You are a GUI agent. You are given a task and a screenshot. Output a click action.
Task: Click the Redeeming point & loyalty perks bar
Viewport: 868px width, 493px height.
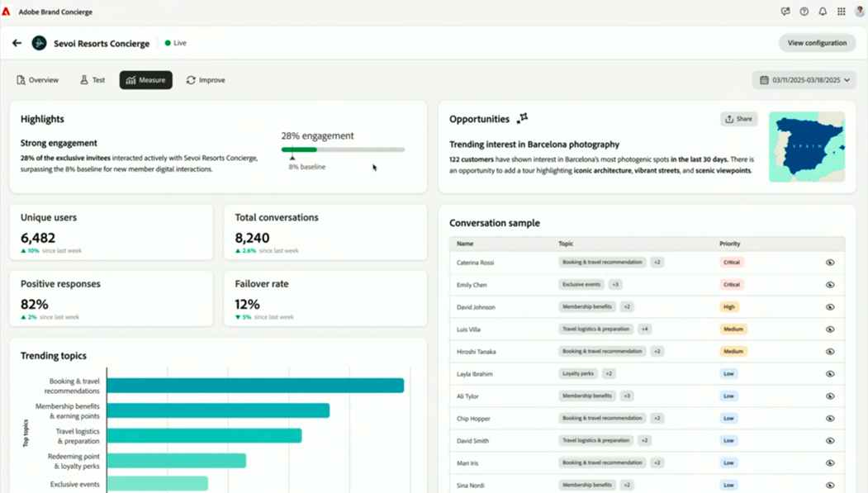[x=177, y=460]
